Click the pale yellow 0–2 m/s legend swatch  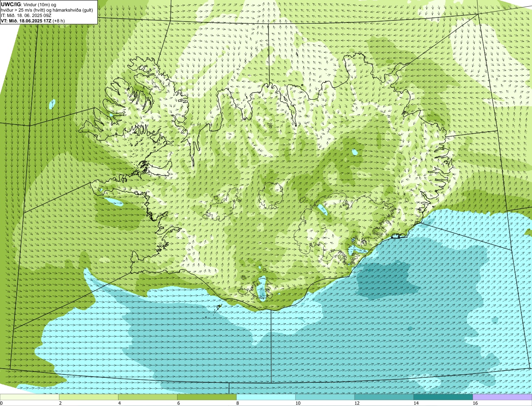tap(30, 397)
